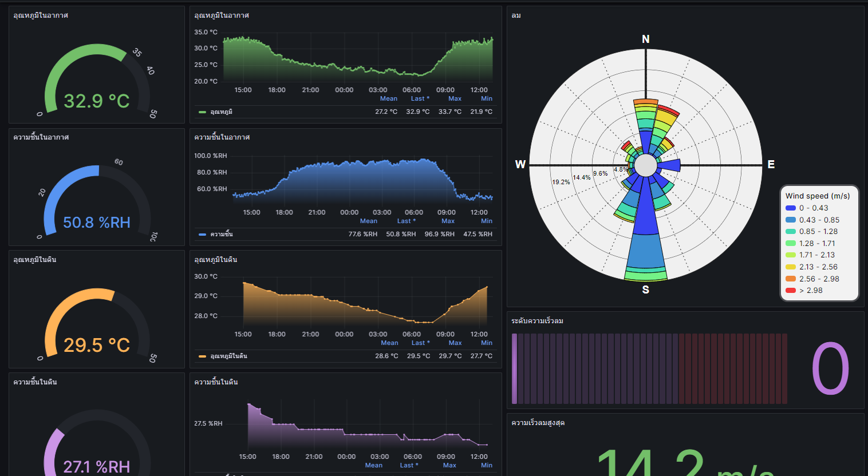Click the 32.9 °C air temperature gauge value

click(x=97, y=101)
